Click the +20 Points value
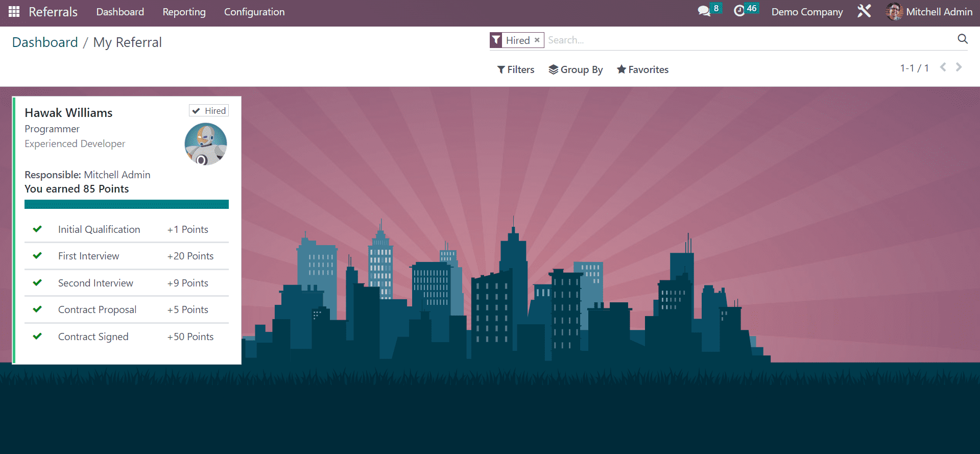980x454 pixels. (x=190, y=256)
